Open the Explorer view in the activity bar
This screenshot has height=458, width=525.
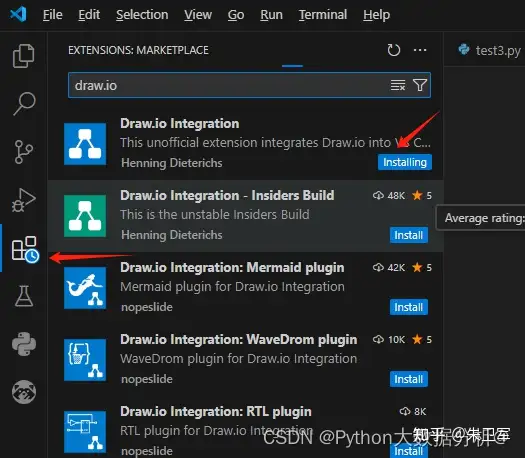pos(23,56)
